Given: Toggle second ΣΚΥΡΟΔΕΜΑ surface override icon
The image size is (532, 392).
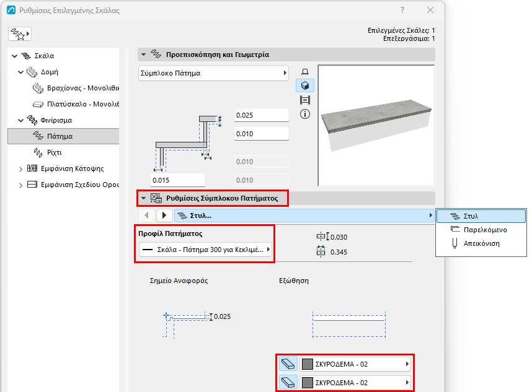Looking at the screenshot, I should 288,383.
